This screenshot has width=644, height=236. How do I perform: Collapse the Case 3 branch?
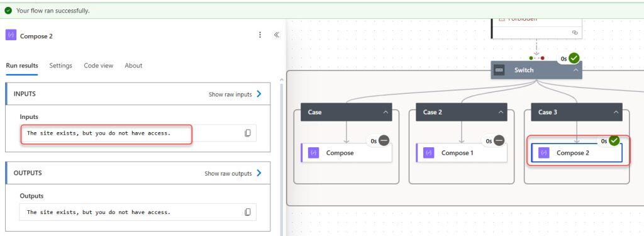click(x=616, y=112)
